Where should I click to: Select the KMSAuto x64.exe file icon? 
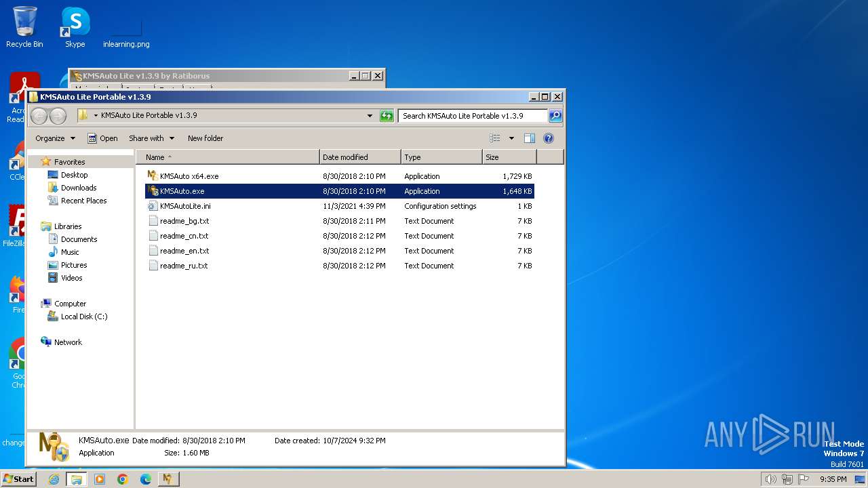click(153, 176)
